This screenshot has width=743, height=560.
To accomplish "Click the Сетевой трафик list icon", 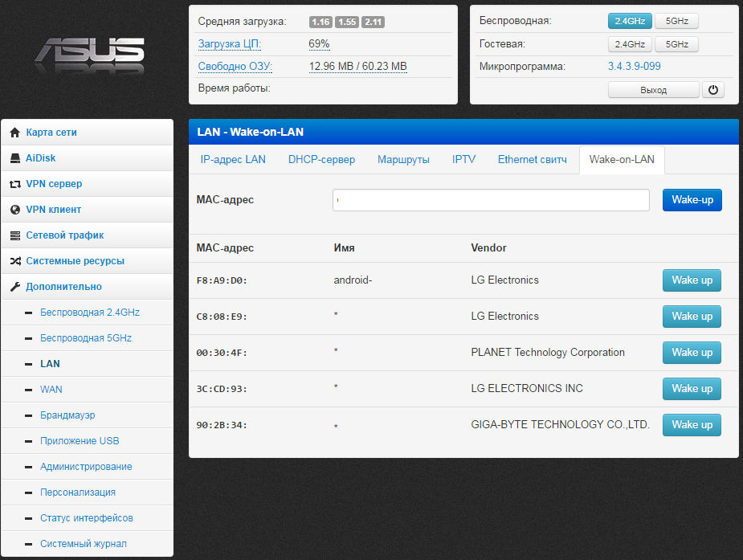I will point(14,235).
